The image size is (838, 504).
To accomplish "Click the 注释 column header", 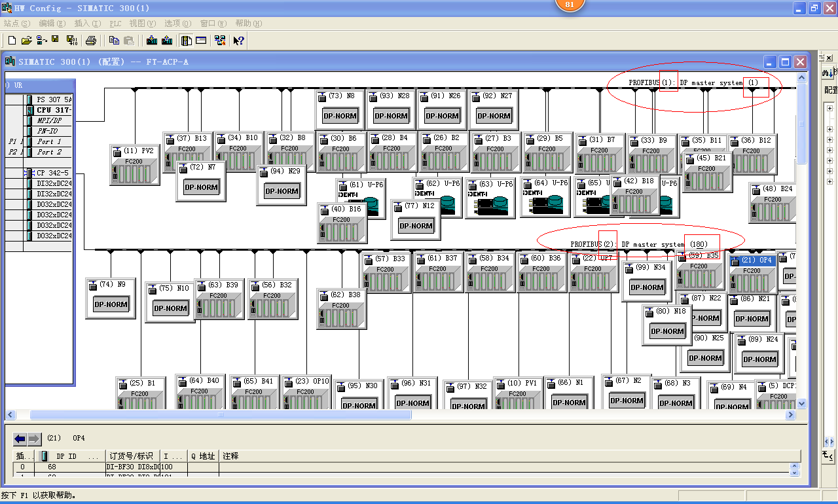I will tap(509, 456).
